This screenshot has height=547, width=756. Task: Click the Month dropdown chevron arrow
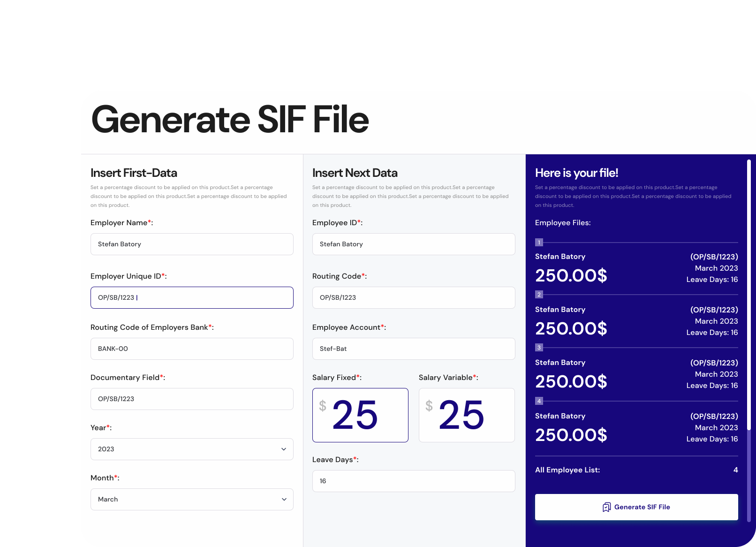(x=284, y=499)
